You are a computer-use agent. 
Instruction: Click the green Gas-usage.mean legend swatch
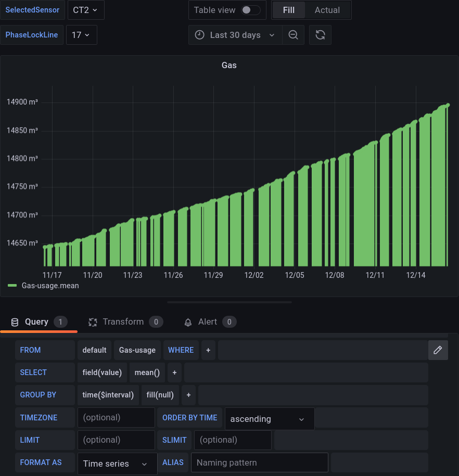[11, 285]
